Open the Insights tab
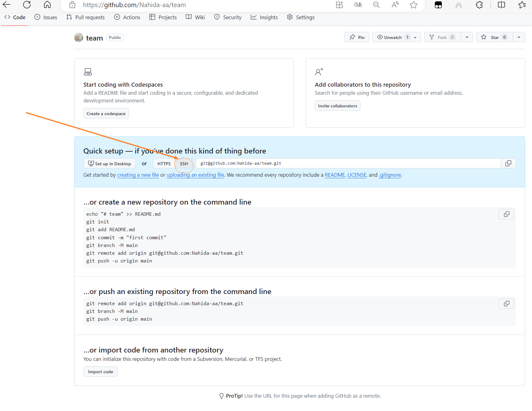 point(264,17)
